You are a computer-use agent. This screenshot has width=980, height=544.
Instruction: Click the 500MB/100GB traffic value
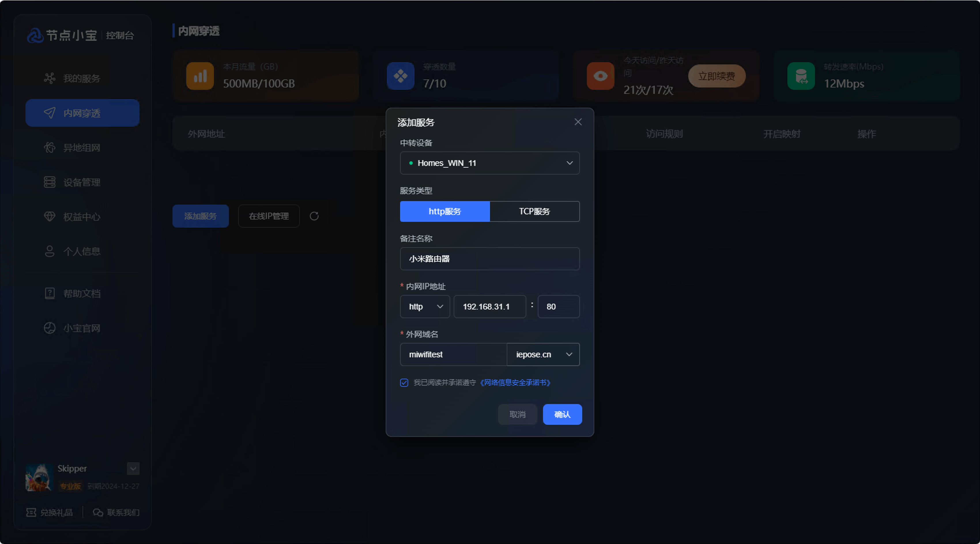click(x=259, y=84)
